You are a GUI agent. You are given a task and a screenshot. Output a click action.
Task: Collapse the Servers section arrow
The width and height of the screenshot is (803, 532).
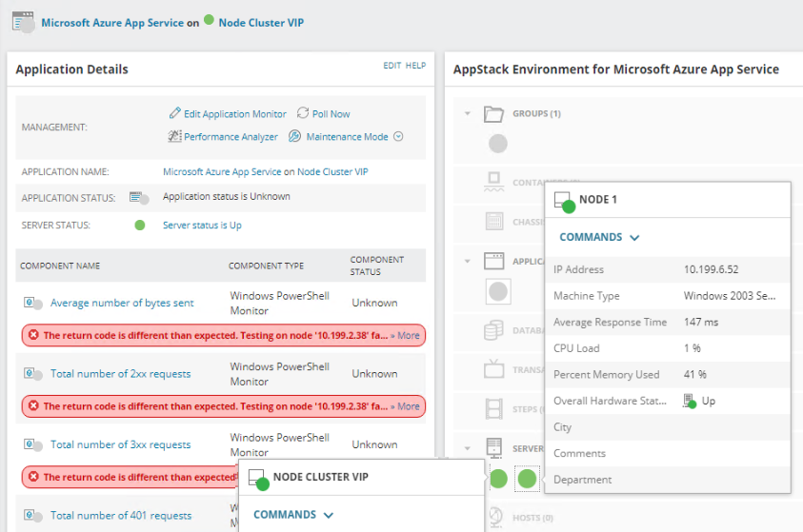(467, 448)
